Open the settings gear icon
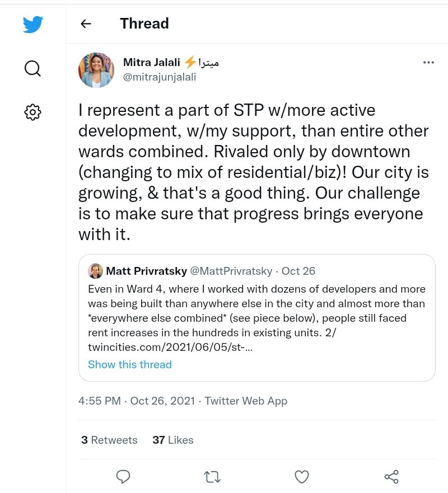The width and height of the screenshot is (448, 493). pos(32,112)
